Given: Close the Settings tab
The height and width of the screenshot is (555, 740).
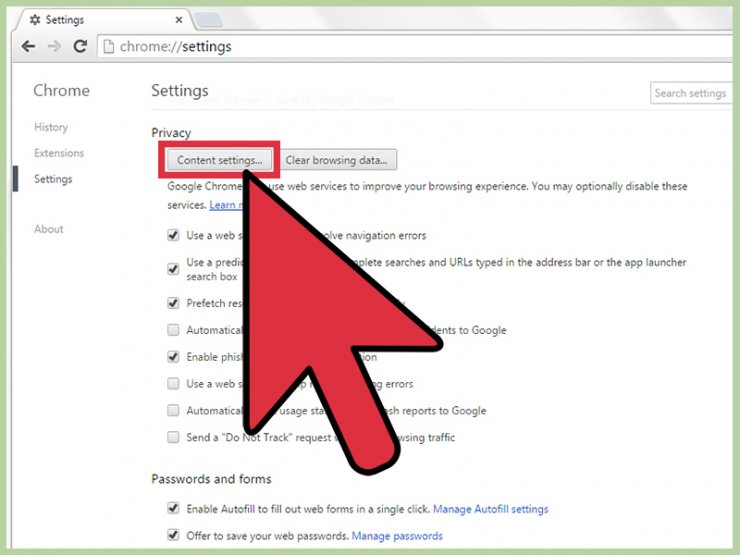Looking at the screenshot, I should point(179,20).
